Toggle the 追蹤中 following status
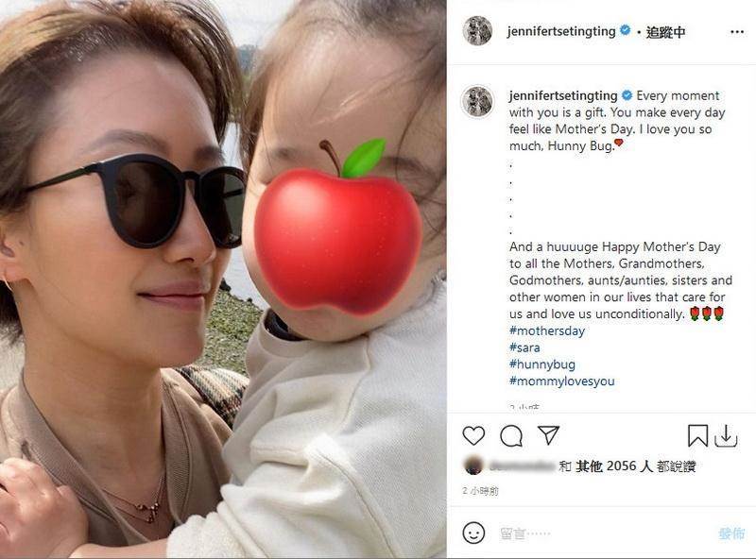 click(666, 32)
